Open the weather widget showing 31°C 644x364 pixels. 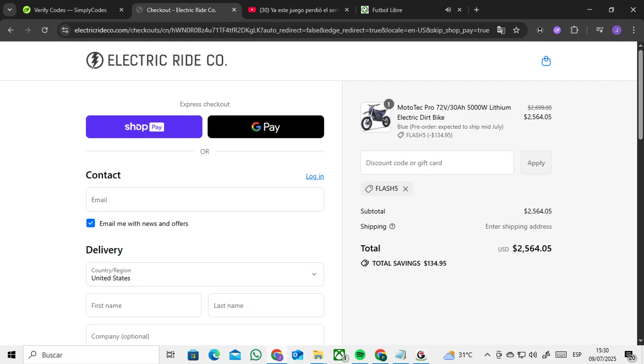coord(458,355)
